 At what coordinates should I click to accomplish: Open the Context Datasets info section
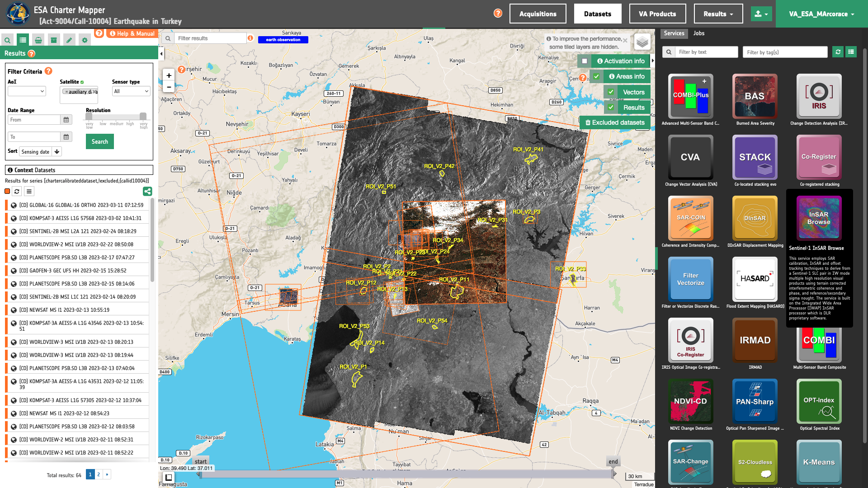coord(79,170)
